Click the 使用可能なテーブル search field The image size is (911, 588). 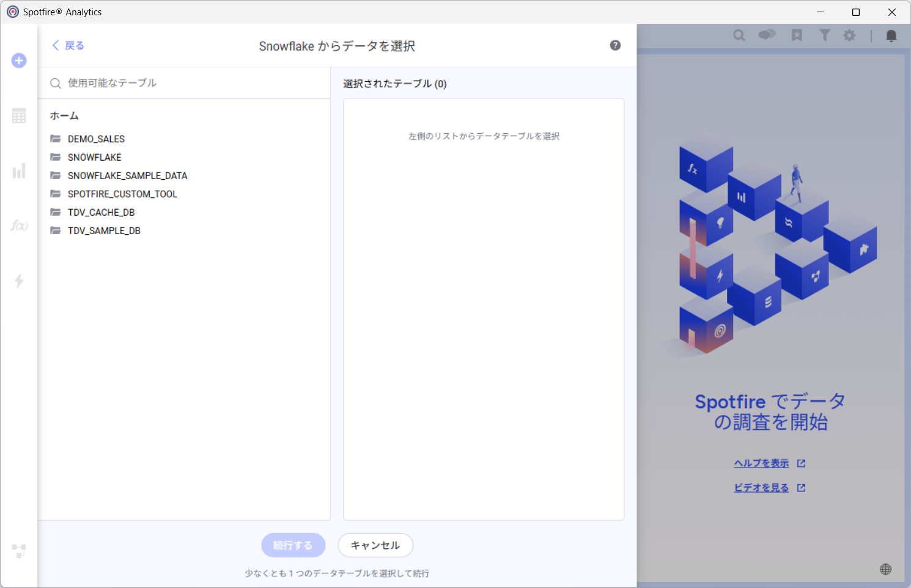(x=184, y=83)
